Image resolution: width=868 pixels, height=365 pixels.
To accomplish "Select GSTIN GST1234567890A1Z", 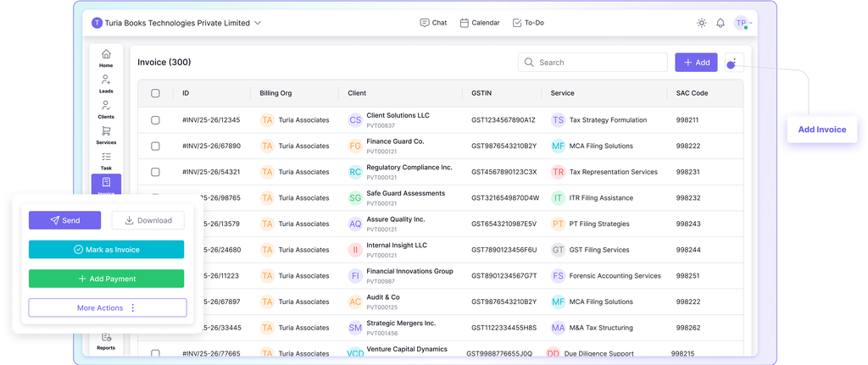I will (504, 120).
